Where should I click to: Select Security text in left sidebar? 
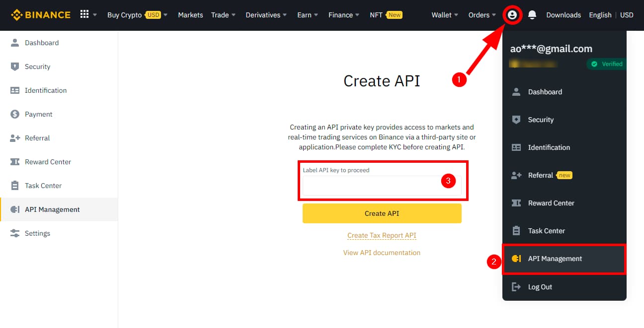[38, 66]
